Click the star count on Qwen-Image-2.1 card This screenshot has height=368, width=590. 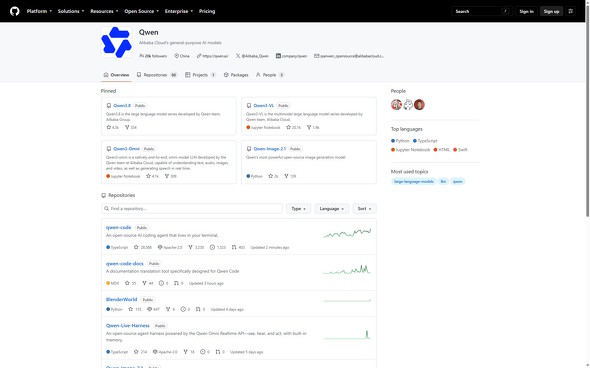pyautogui.click(x=273, y=176)
